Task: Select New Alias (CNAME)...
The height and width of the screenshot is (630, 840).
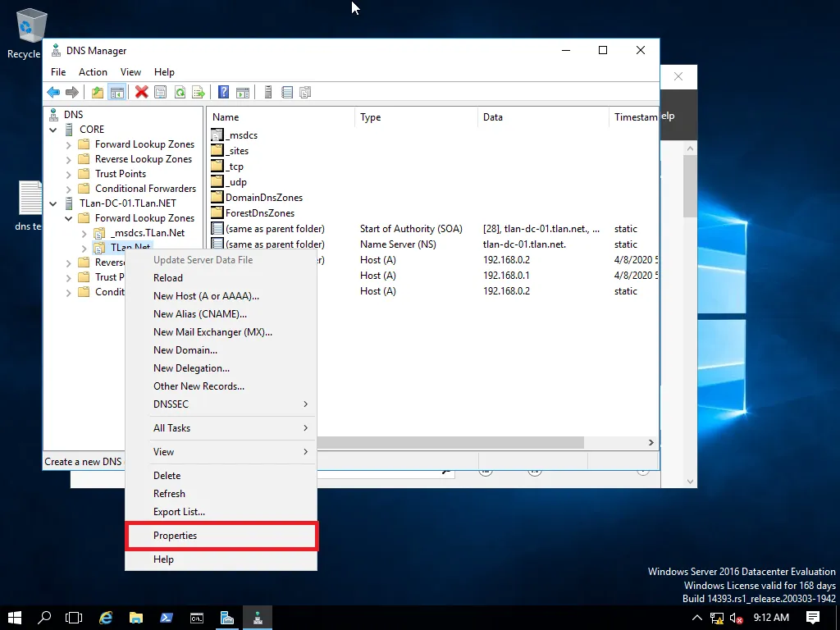Action: tap(221, 314)
